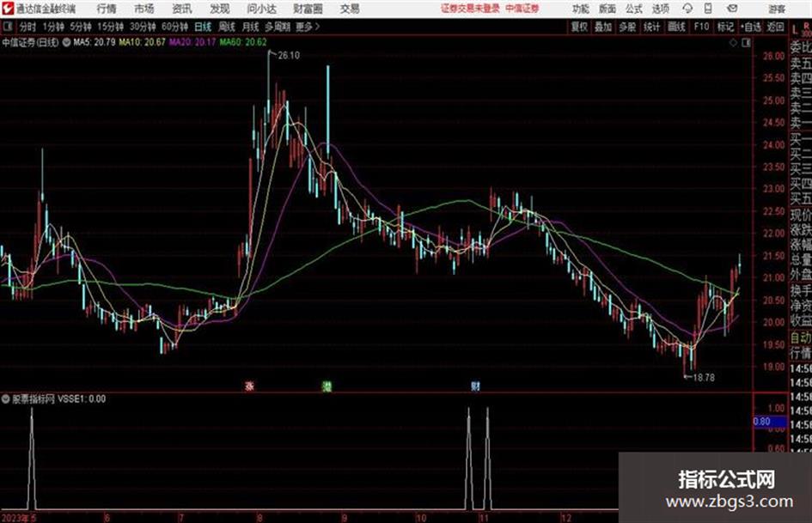812x523 pixels.
Task: Click the 返回 back button
Action: (775, 27)
